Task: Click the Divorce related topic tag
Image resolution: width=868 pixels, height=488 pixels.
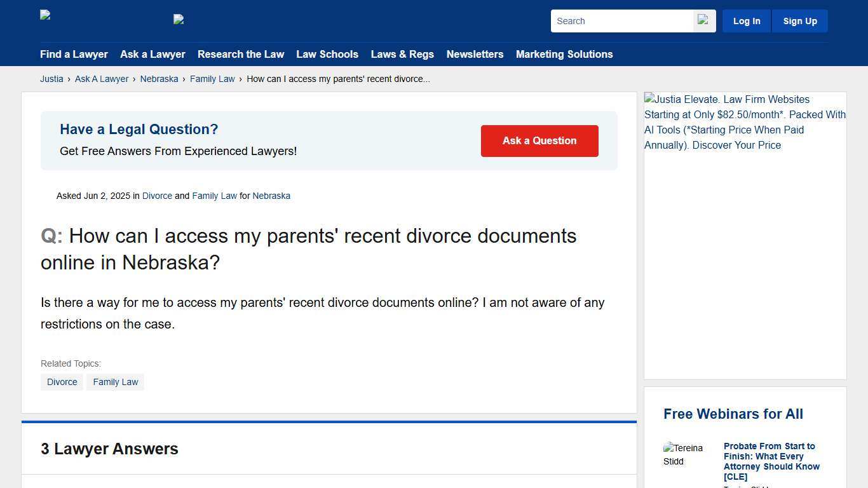Action: coord(62,381)
